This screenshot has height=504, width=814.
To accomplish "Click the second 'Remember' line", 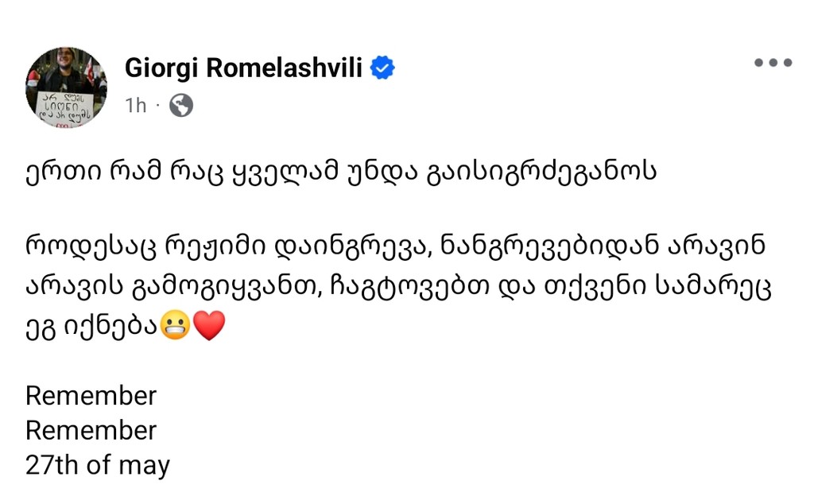I will 91,431.
